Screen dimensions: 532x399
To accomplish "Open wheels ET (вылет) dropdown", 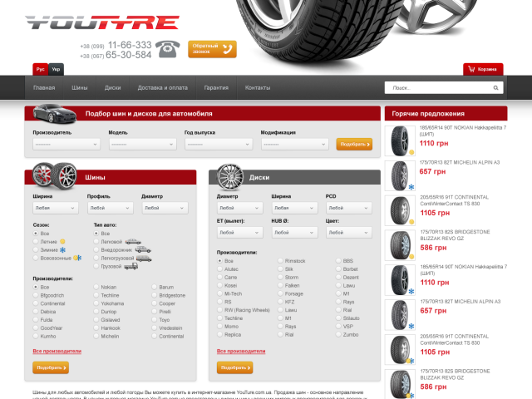I will (x=239, y=233).
